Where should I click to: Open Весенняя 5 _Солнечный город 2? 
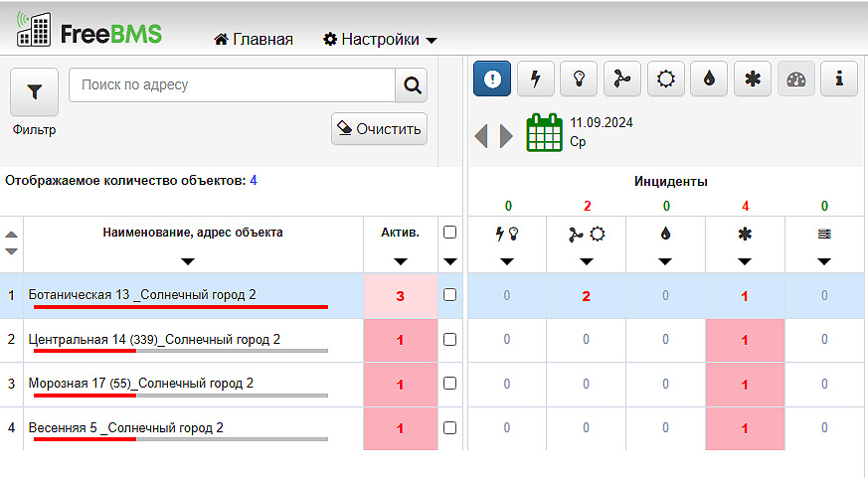tap(125, 427)
